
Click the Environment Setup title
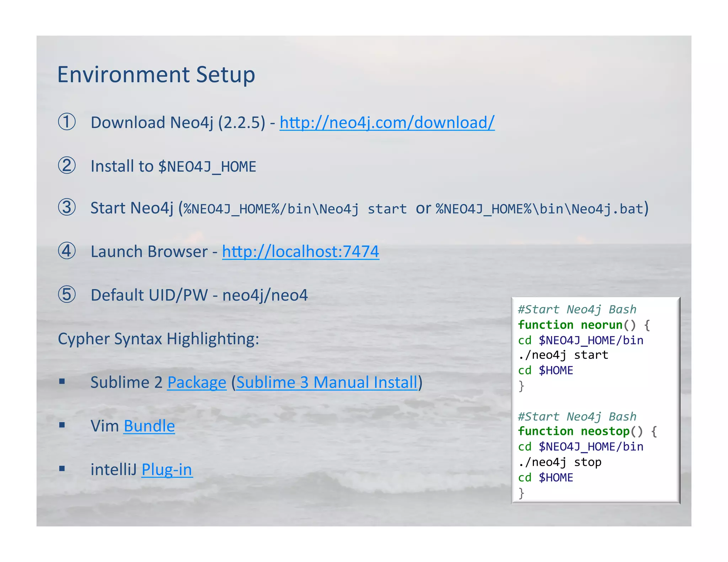coord(156,75)
